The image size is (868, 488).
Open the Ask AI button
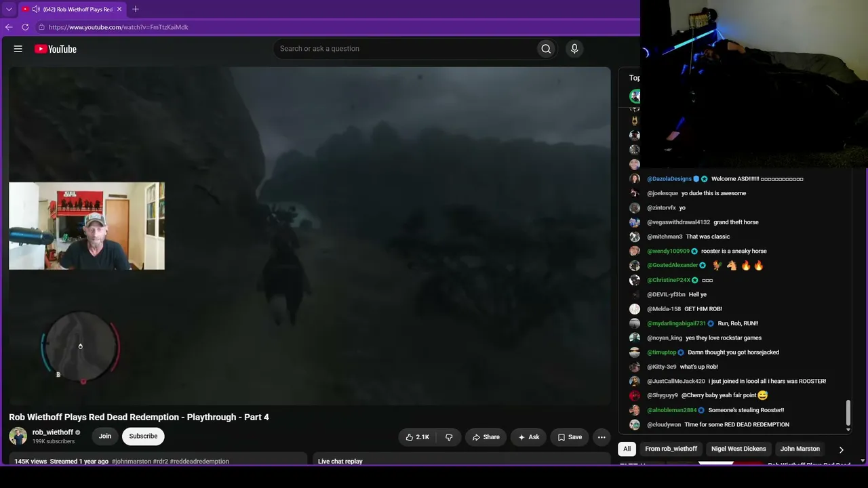point(528,437)
